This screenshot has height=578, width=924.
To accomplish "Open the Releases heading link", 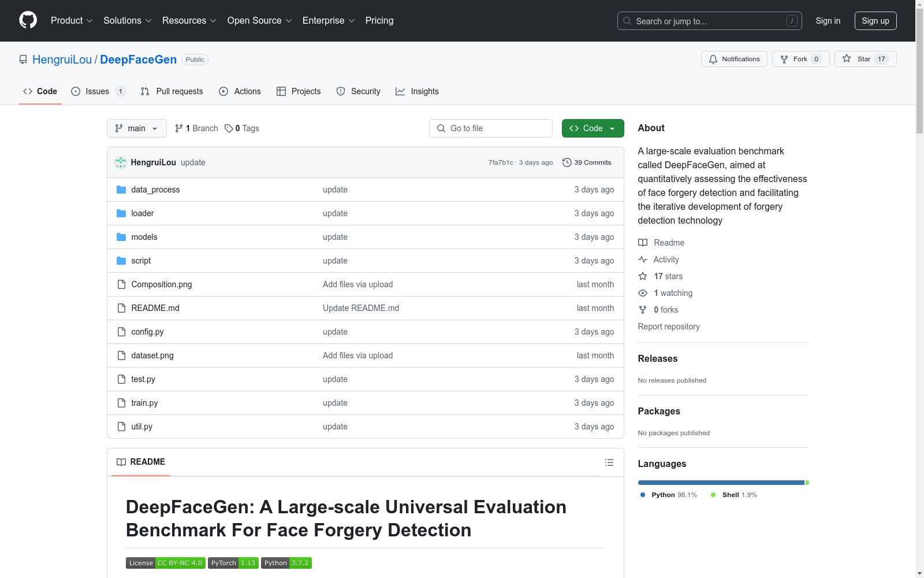I will click(658, 358).
